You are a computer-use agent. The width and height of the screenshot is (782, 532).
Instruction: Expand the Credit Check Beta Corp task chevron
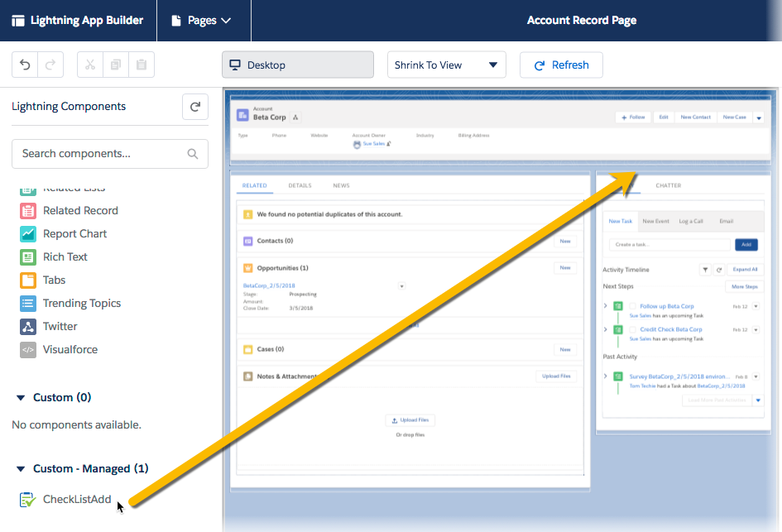tap(606, 329)
